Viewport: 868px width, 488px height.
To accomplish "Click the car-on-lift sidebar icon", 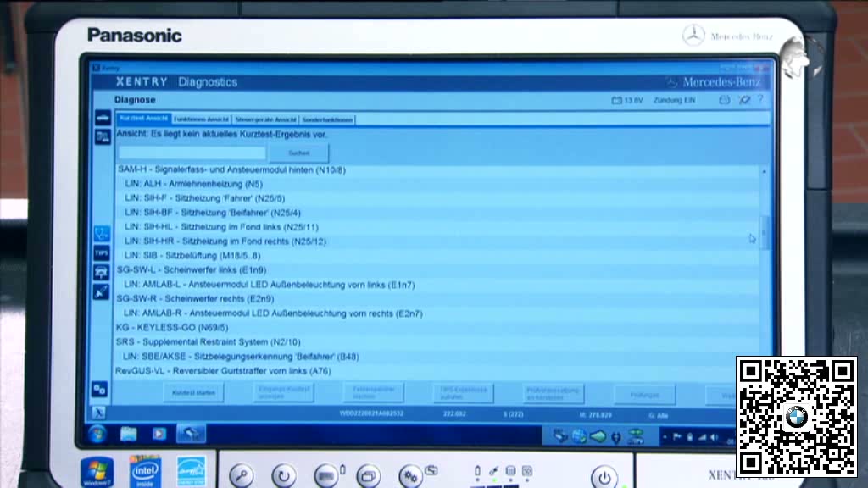I will click(102, 272).
